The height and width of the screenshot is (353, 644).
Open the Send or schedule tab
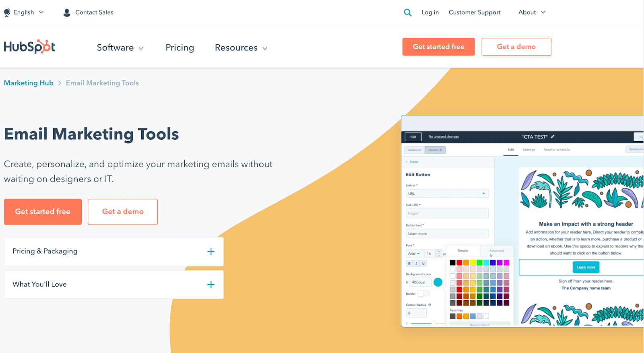click(x=557, y=150)
